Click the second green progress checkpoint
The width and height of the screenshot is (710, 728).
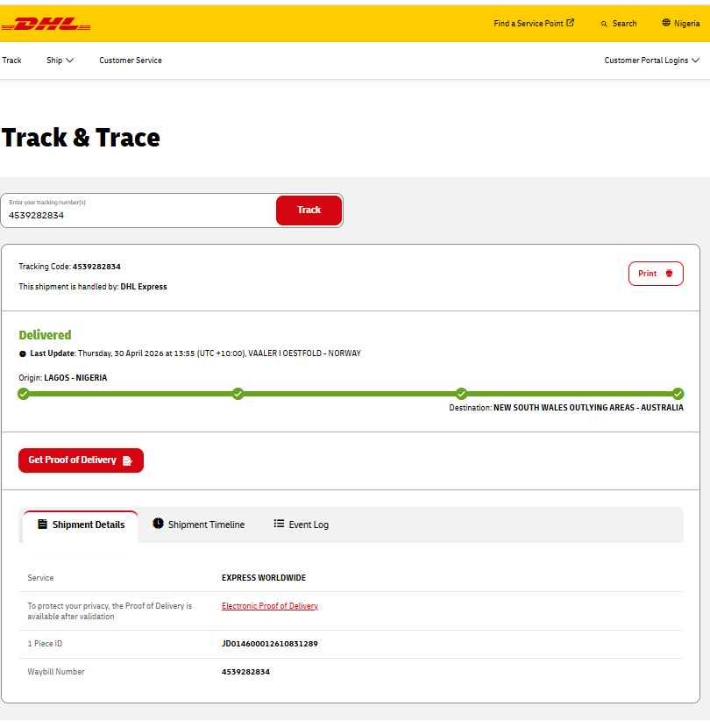point(238,394)
